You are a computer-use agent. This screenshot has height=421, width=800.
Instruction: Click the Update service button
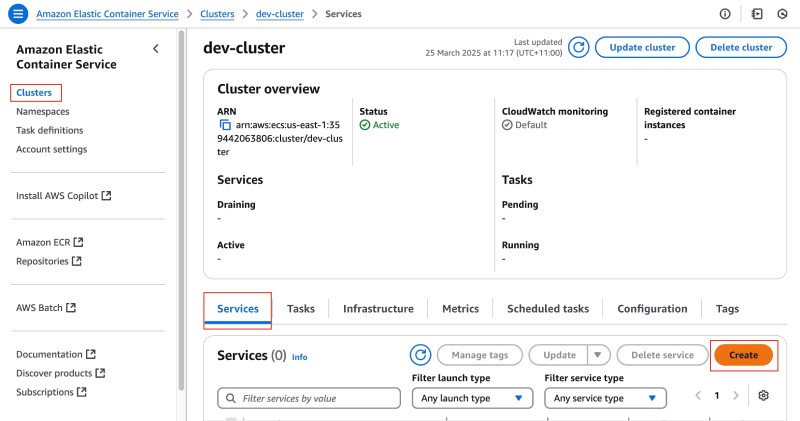click(x=559, y=355)
